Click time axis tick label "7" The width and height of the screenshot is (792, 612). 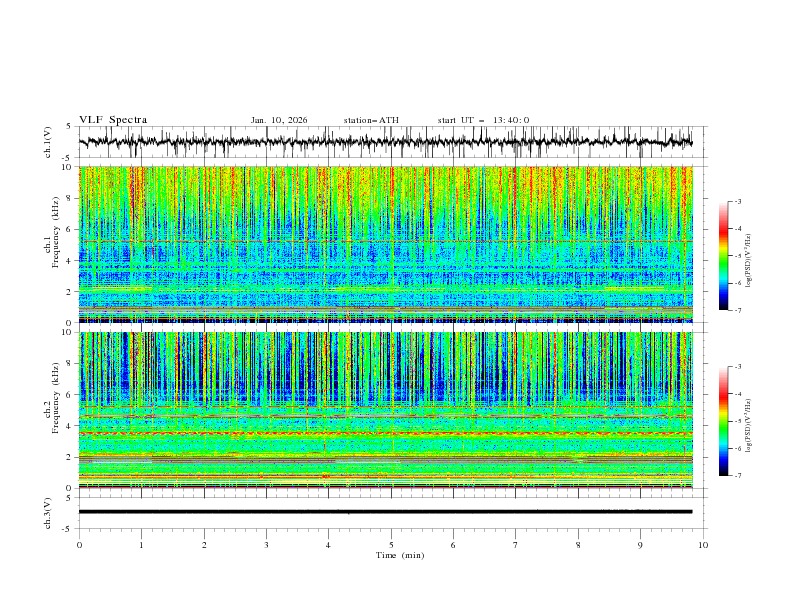tap(516, 545)
